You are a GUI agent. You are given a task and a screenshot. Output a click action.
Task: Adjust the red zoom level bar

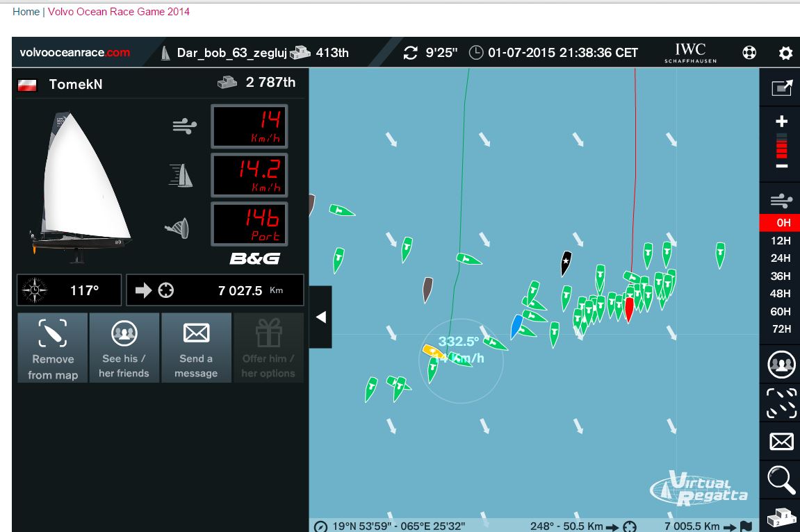(x=781, y=148)
